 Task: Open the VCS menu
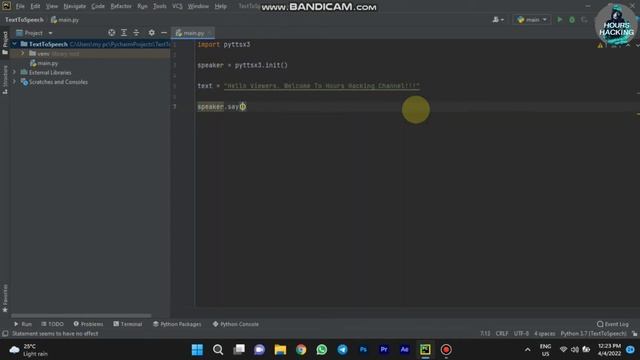pos(177,6)
